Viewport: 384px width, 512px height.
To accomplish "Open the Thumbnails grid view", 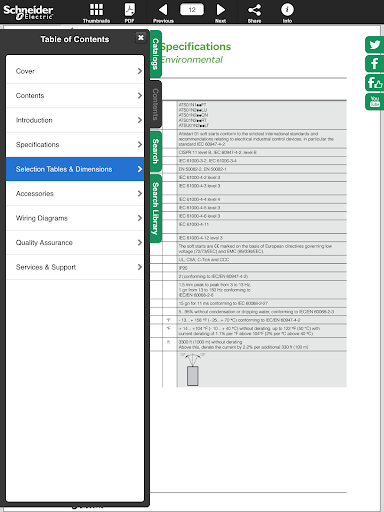I will pyautogui.click(x=96, y=13).
